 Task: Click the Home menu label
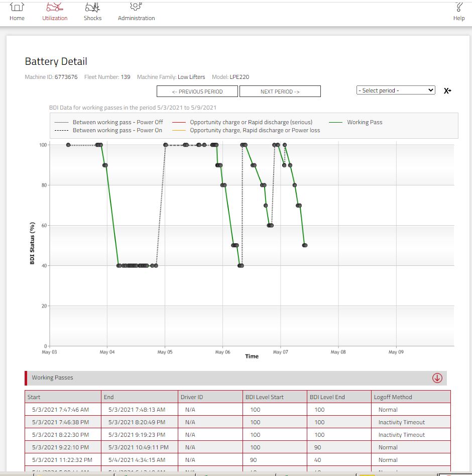coord(17,18)
